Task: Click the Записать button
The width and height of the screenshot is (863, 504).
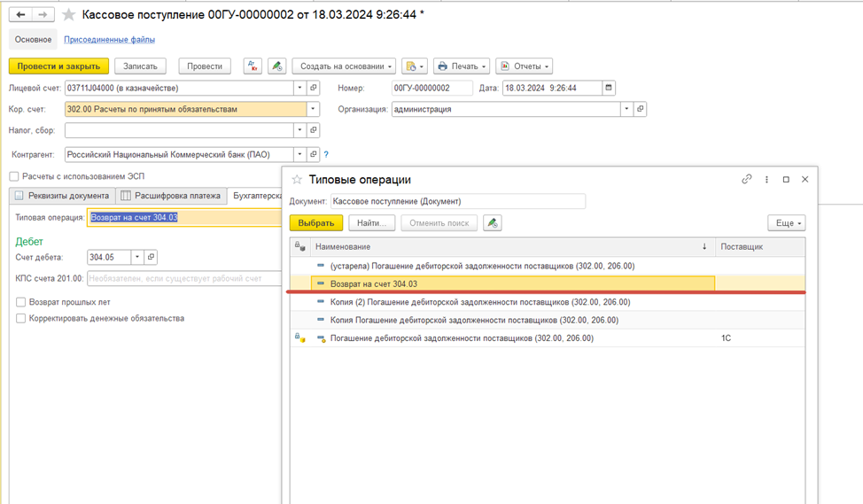Action: [140, 66]
